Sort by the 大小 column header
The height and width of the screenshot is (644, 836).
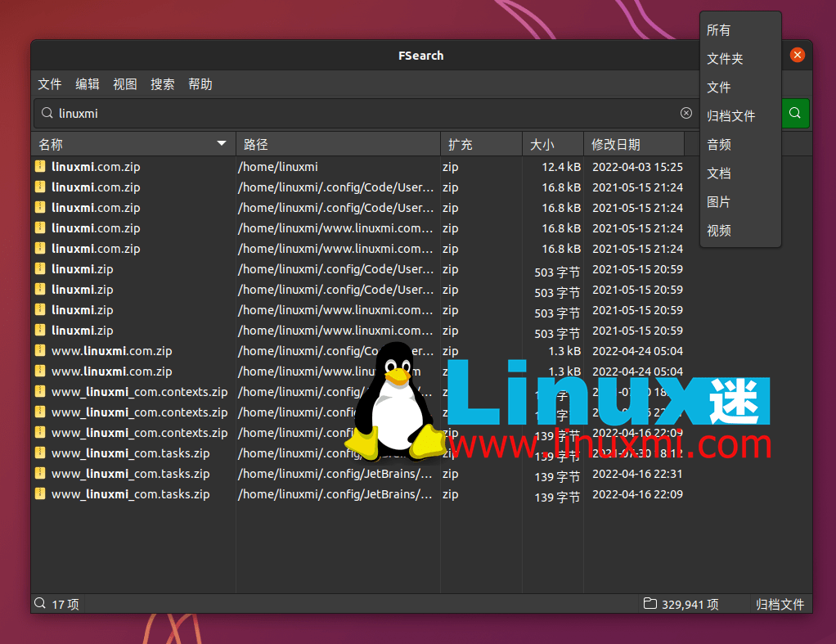(553, 144)
